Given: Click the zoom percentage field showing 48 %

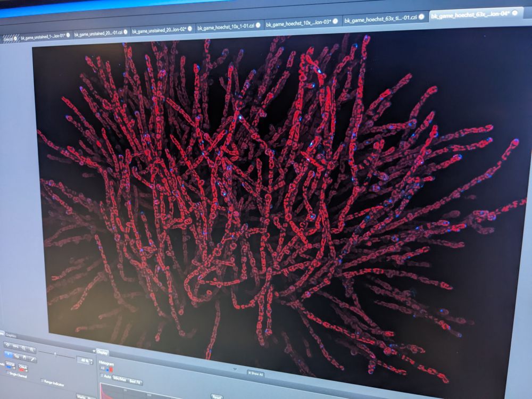Looking at the screenshot, I should click(x=83, y=360).
